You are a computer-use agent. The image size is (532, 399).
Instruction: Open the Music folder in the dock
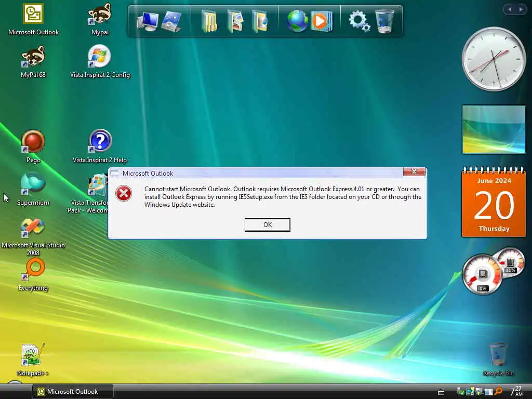pyautogui.click(x=260, y=21)
